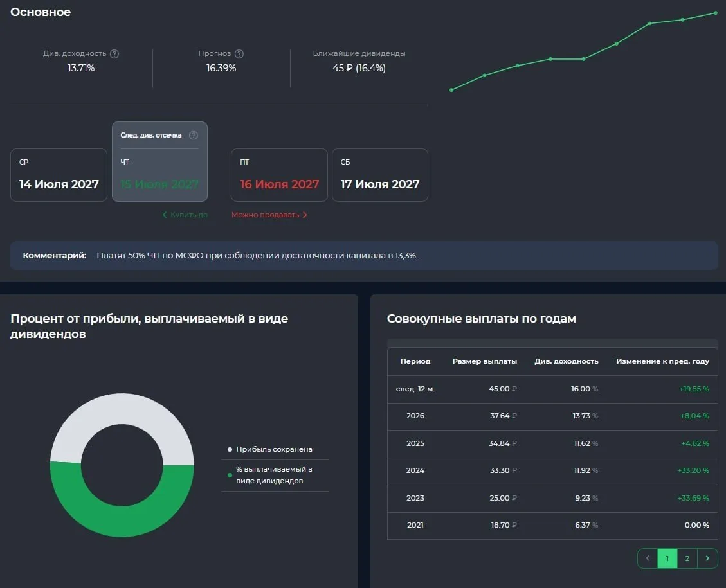The width and height of the screenshot is (726, 588).
Task: Click the +33.69 % change value
Action: [x=693, y=498]
